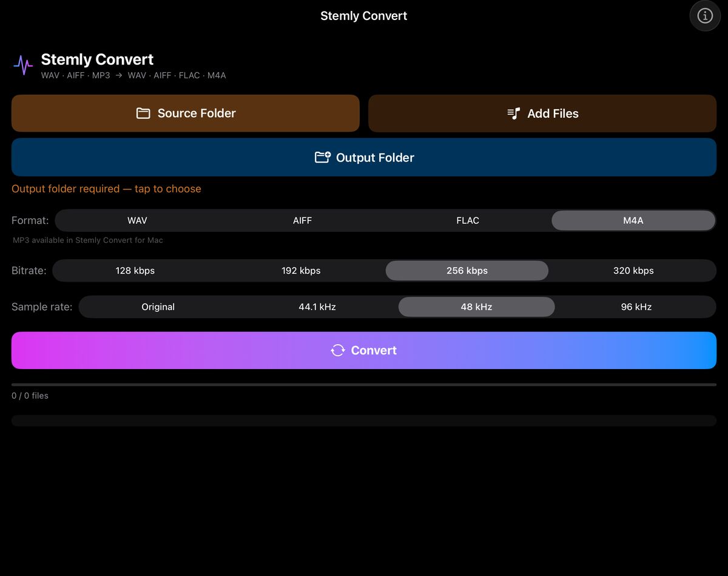Click the conversion progress bar

(364, 385)
